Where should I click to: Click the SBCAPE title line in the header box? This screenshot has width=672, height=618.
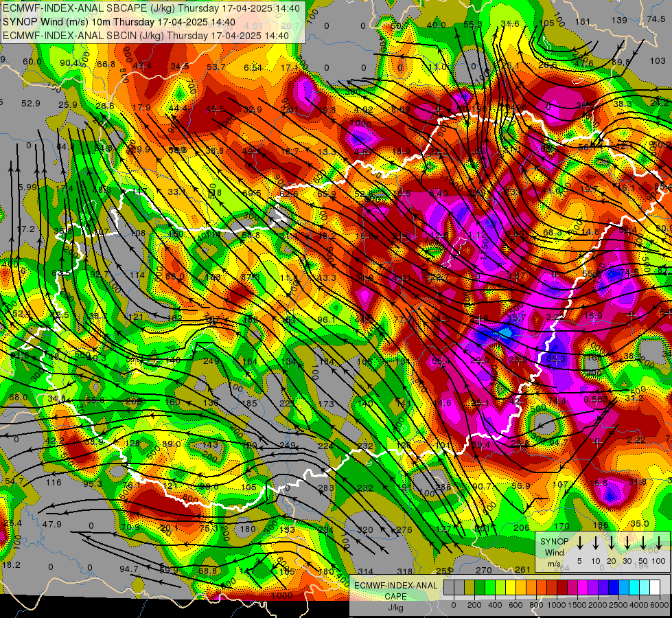click(x=151, y=8)
